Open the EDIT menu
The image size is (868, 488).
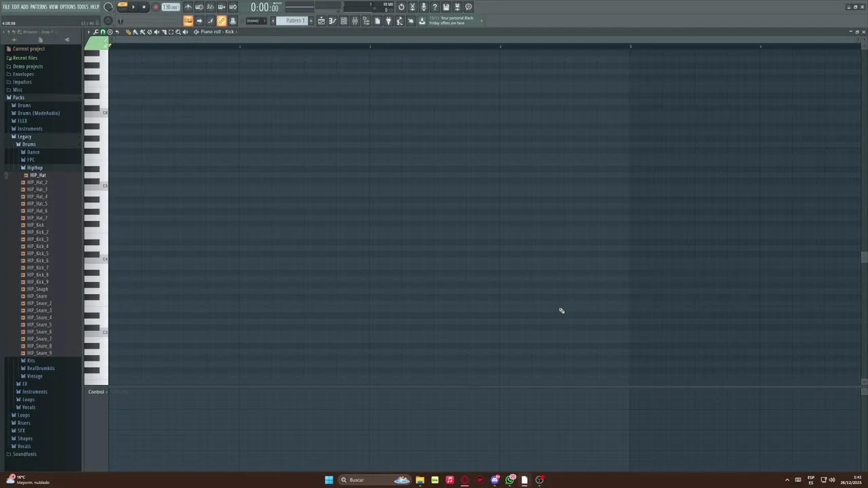click(x=16, y=7)
